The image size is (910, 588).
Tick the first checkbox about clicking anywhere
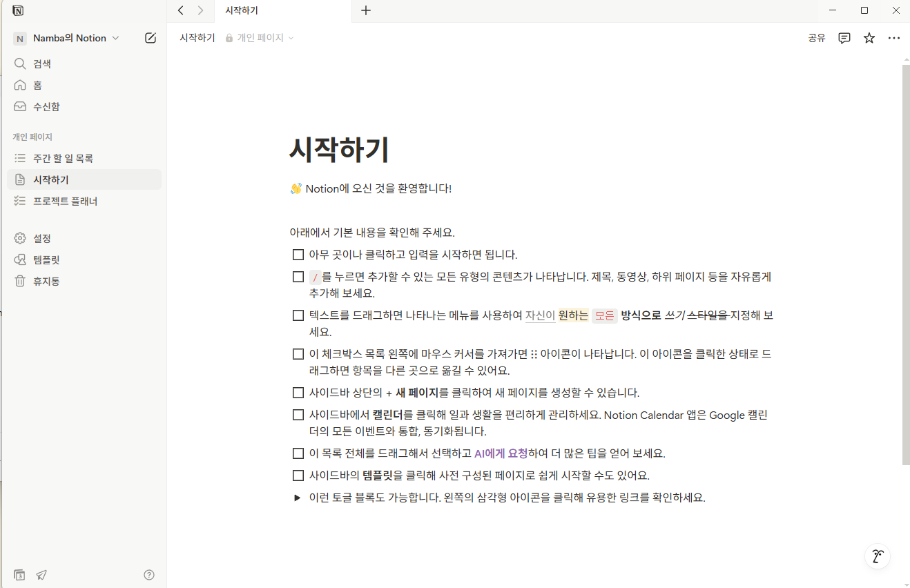tap(298, 254)
